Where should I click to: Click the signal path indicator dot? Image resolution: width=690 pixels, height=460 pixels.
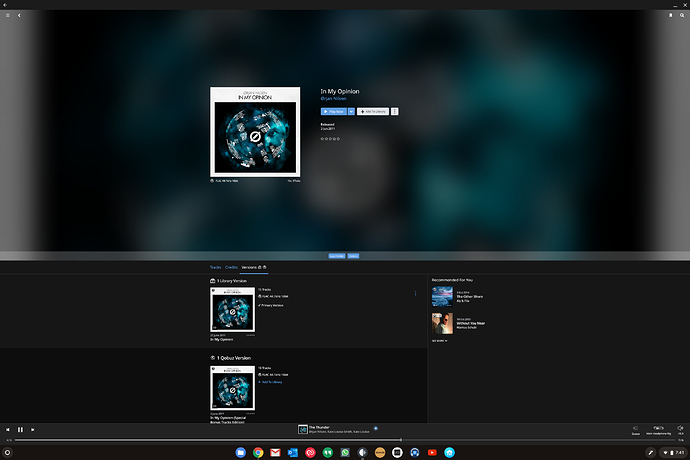point(376,428)
